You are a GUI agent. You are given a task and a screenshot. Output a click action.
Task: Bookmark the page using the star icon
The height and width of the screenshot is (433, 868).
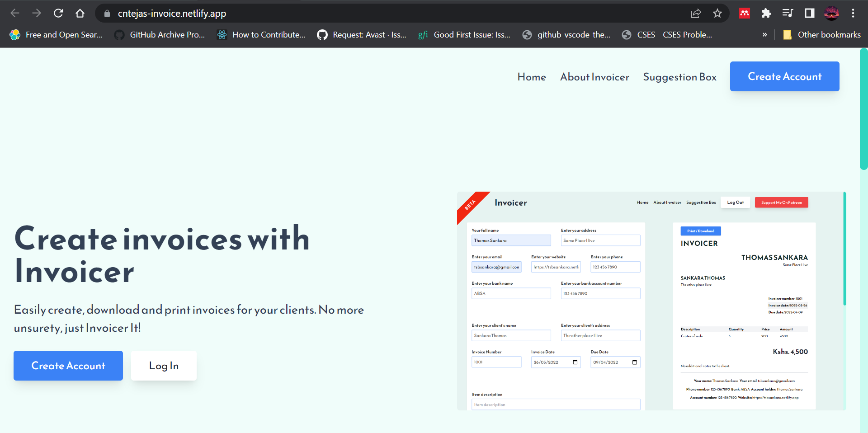click(717, 13)
